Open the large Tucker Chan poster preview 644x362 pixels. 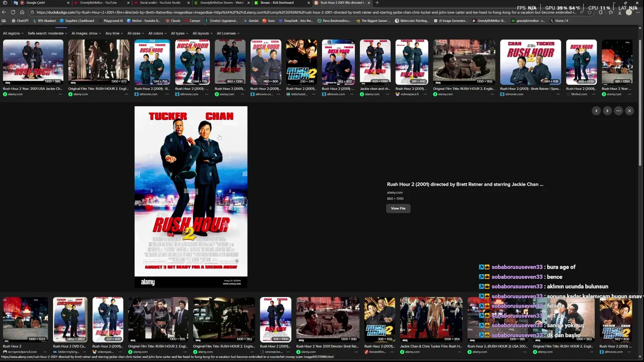[191, 197]
